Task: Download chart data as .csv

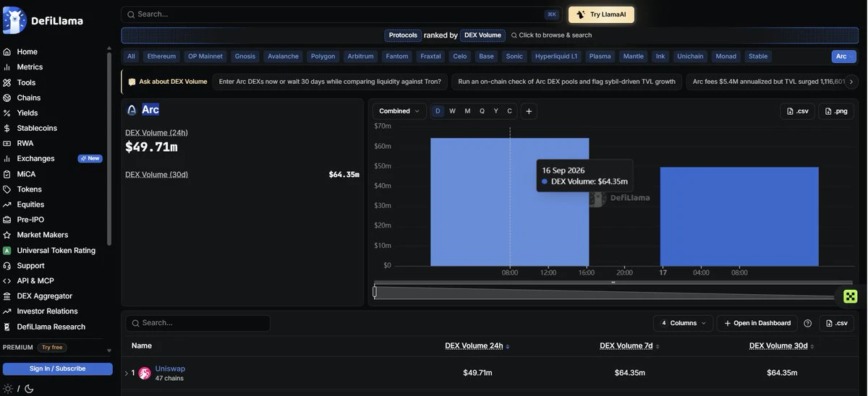Action: point(797,111)
